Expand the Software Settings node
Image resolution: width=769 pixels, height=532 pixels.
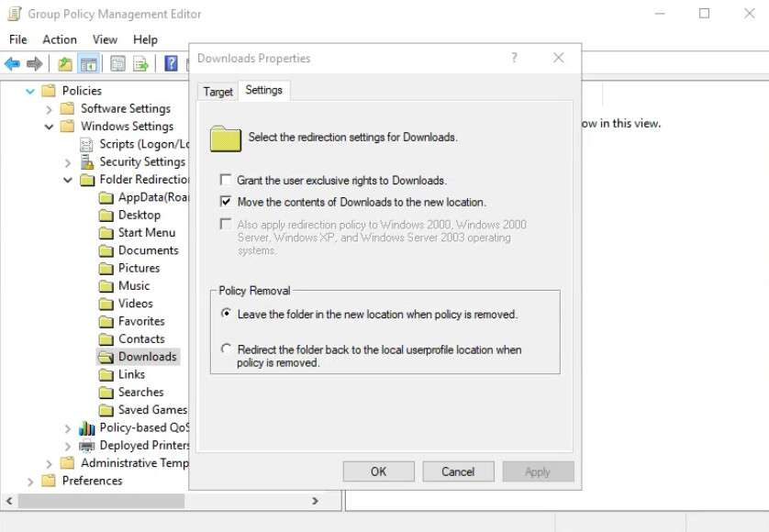(48, 108)
